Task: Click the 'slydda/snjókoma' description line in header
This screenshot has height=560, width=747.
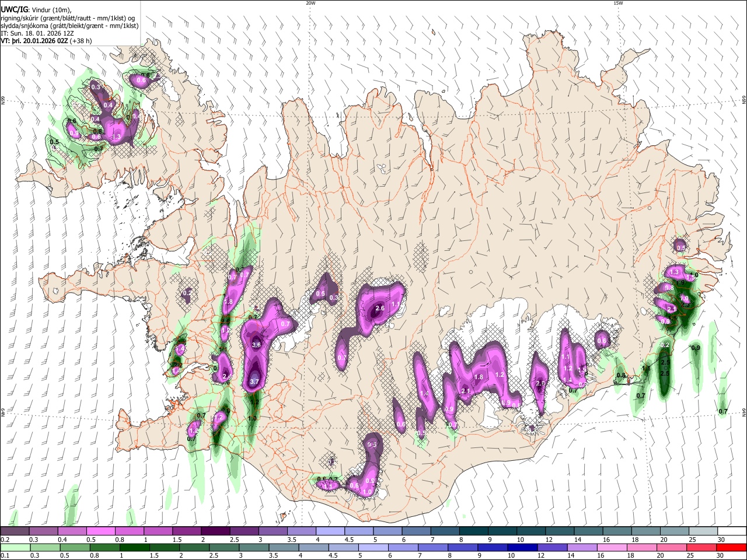Action: (69, 26)
